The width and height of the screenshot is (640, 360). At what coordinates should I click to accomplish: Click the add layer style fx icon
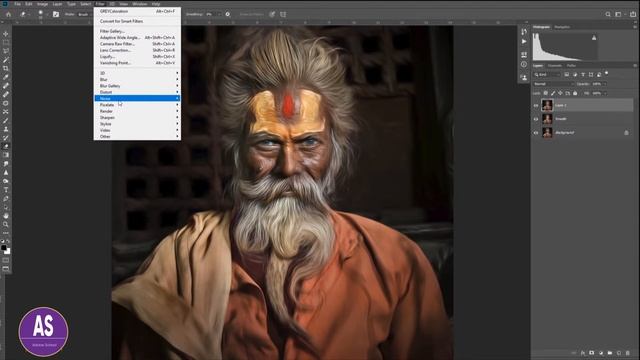coord(583,353)
